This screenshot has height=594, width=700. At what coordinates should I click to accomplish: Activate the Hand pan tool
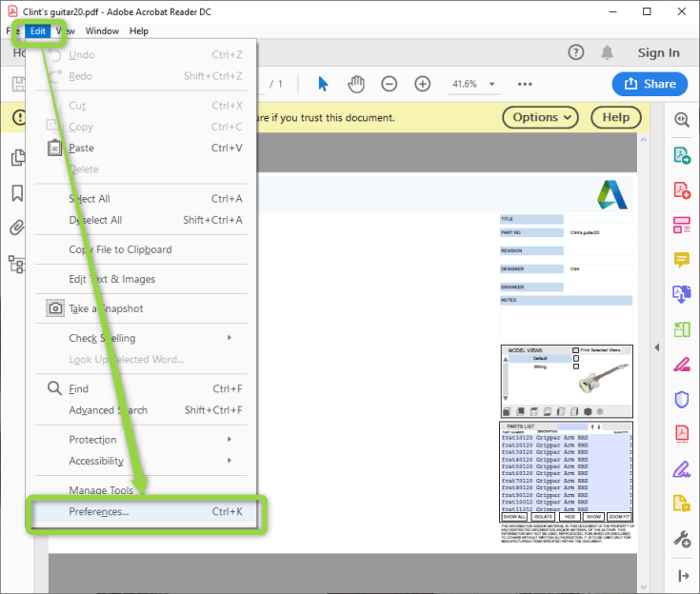(x=356, y=84)
